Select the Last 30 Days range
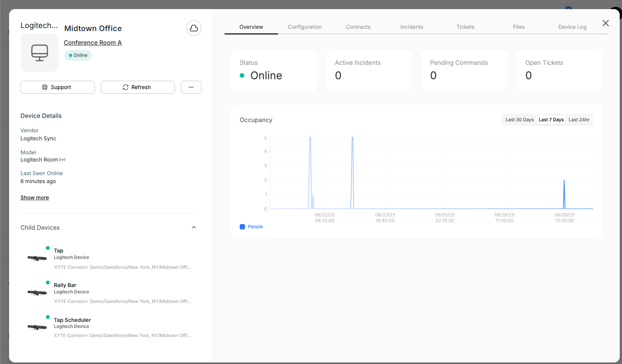 pos(519,120)
